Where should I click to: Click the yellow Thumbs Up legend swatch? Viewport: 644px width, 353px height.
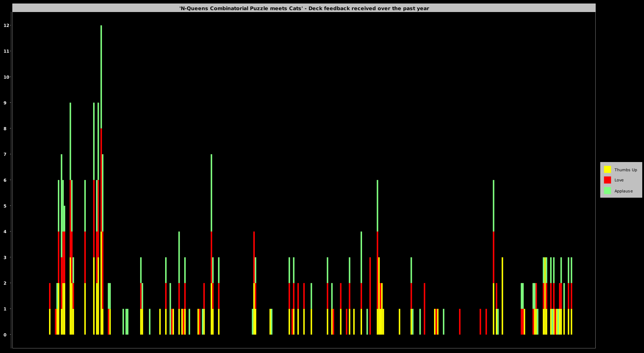(607, 169)
